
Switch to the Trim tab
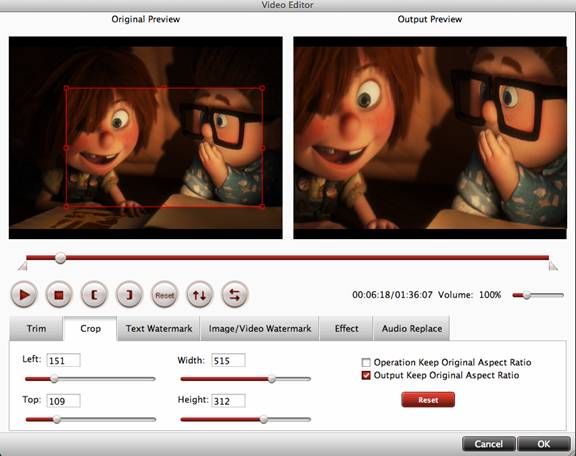pyautogui.click(x=36, y=328)
